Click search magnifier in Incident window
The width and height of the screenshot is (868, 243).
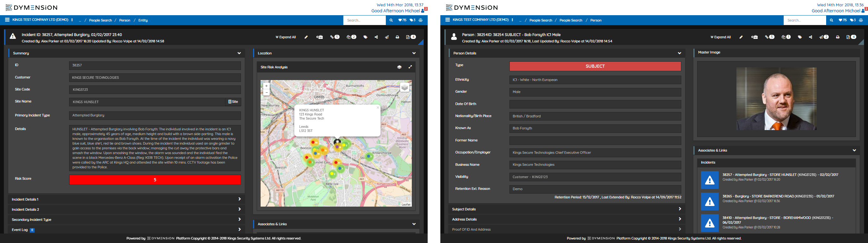(x=391, y=20)
